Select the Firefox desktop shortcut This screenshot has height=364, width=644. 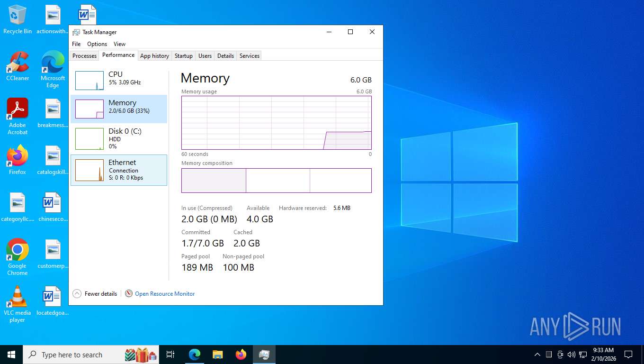coord(18,160)
